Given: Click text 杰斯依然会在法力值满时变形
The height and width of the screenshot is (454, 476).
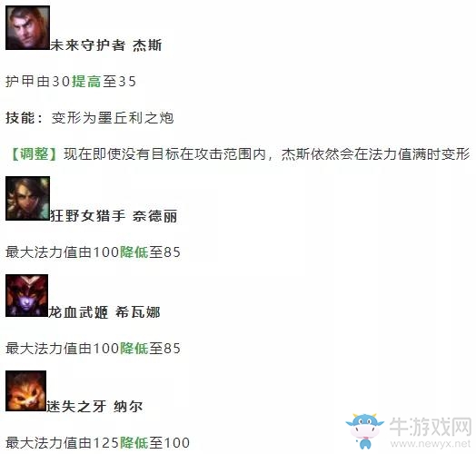Looking at the screenshot, I should [376, 153].
